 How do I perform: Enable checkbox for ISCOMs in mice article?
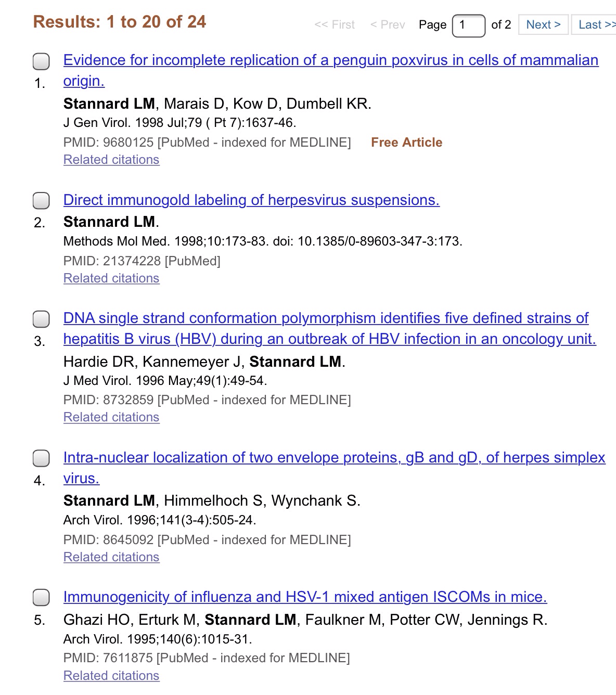pos(41,598)
